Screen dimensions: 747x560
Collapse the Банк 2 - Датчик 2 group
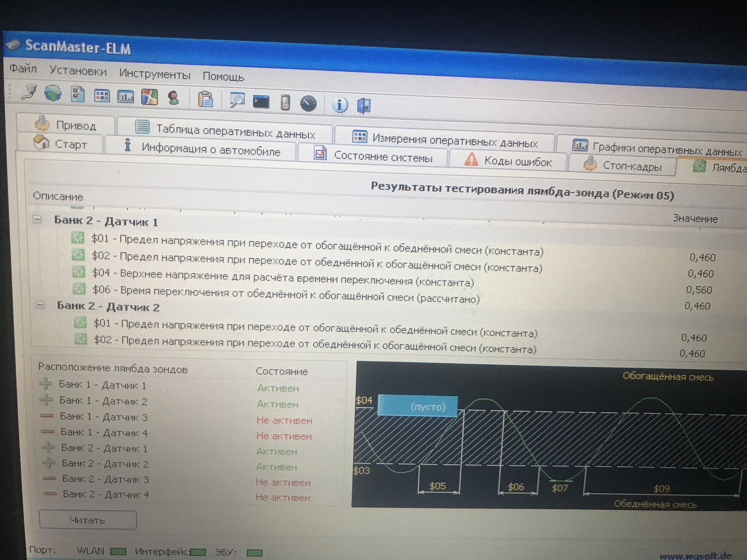click(40, 305)
